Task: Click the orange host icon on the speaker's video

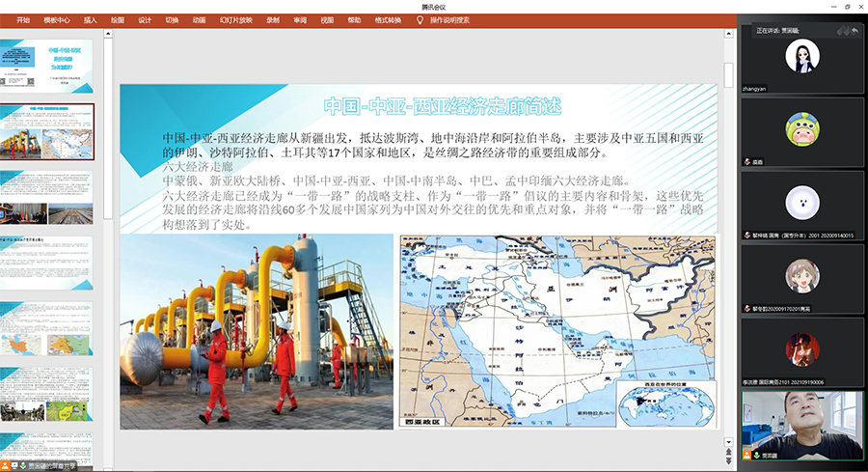Action: [747, 455]
